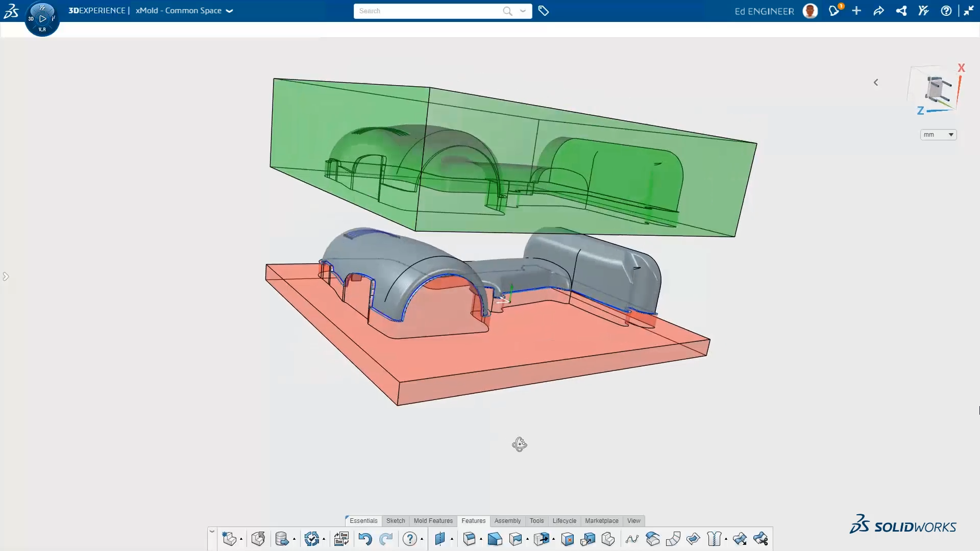Switch to the Mold Features tab
This screenshot has width=980, height=551.
[433, 521]
